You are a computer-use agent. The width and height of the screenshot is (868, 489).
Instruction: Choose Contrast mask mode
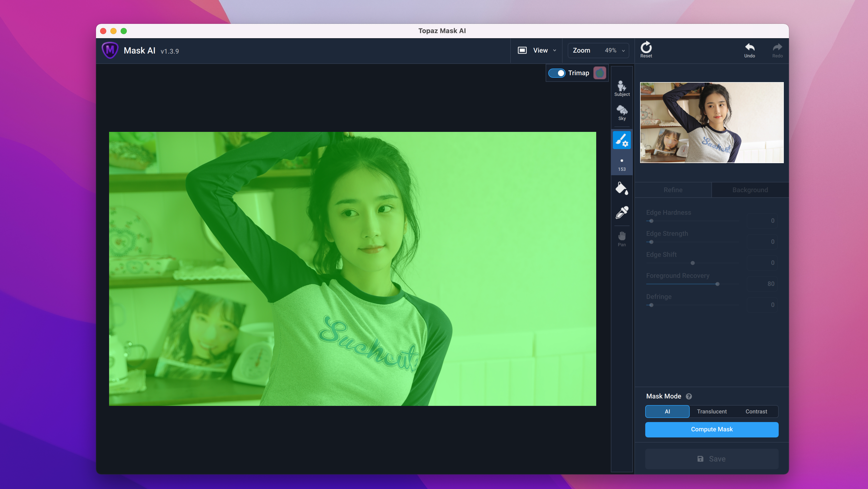click(x=756, y=411)
